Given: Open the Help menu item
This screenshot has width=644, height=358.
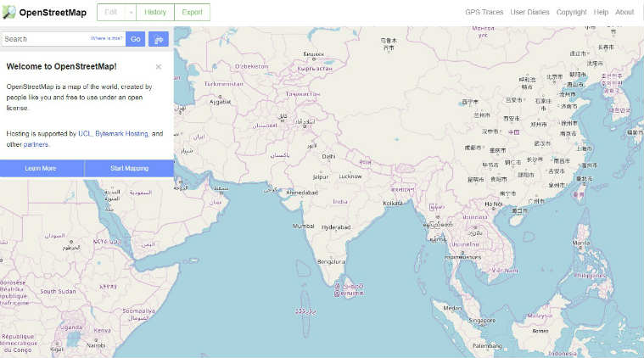Looking at the screenshot, I should [601, 13].
